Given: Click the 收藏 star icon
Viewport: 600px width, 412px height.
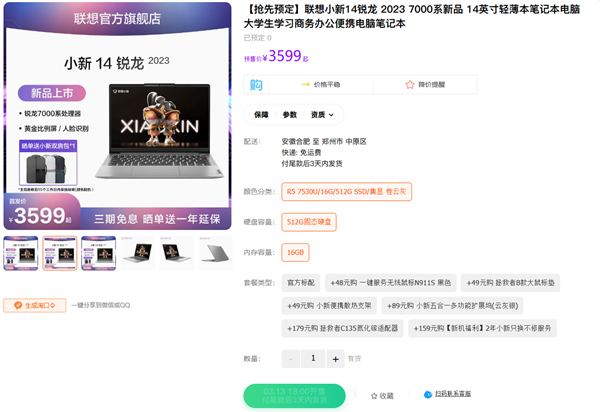Looking at the screenshot, I should pos(374,396).
